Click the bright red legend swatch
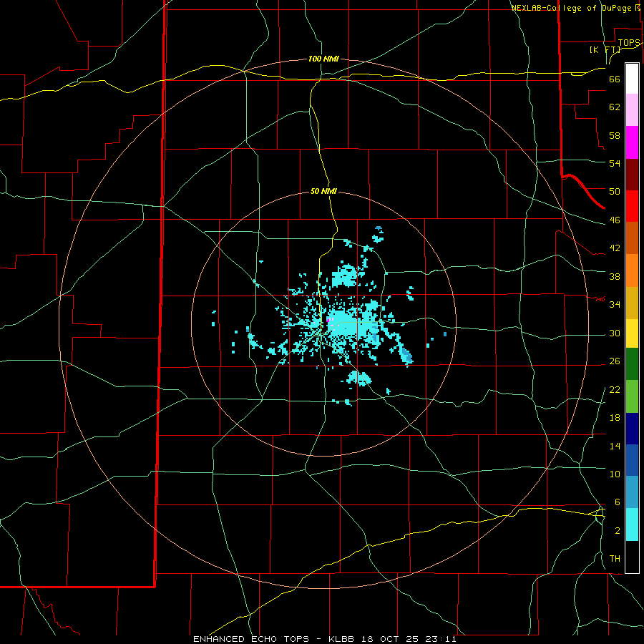The image size is (644, 644). pyautogui.click(x=632, y=206)
